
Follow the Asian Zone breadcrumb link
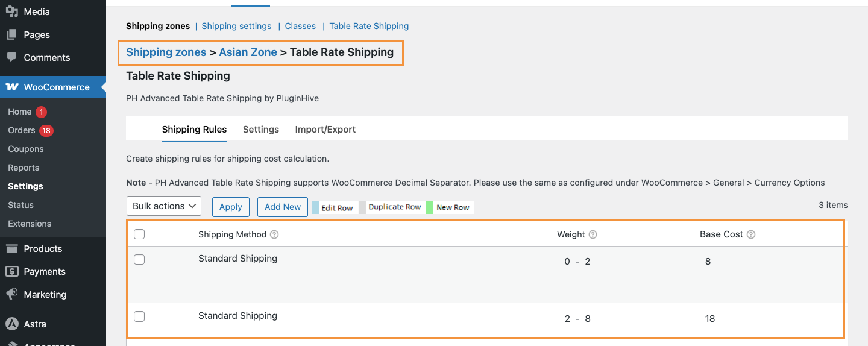point(248,52)
